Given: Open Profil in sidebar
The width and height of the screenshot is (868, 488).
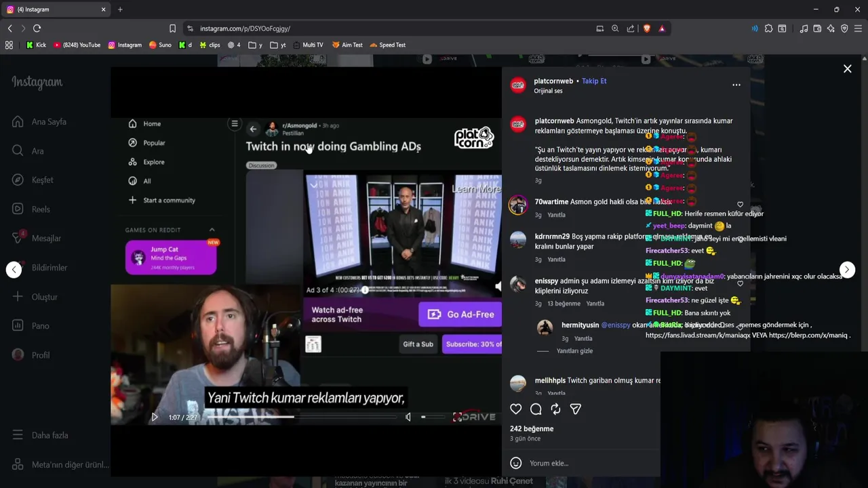Looking at the screenshot, I should coord(31,355).
